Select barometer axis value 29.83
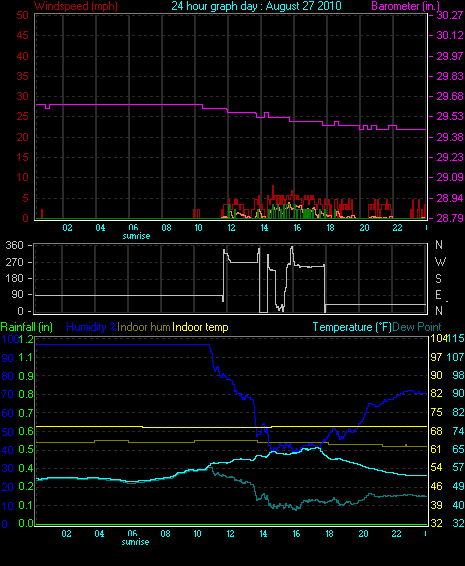 [450, 76]
